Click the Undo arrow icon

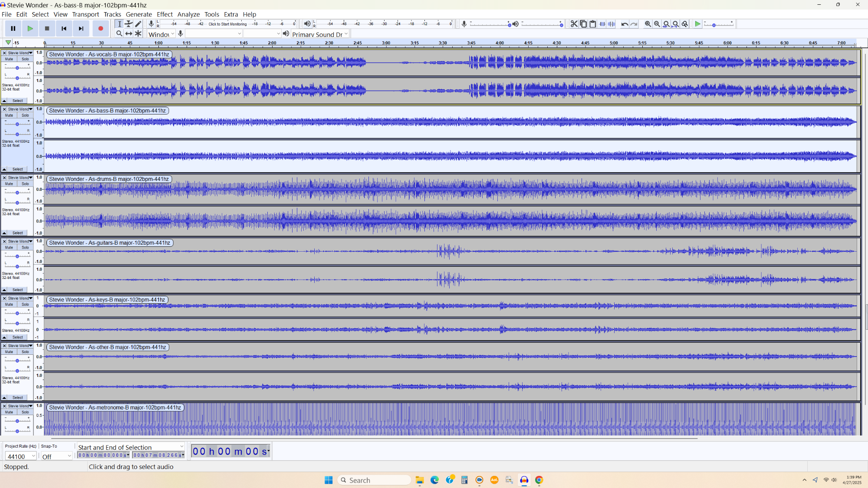625,24
